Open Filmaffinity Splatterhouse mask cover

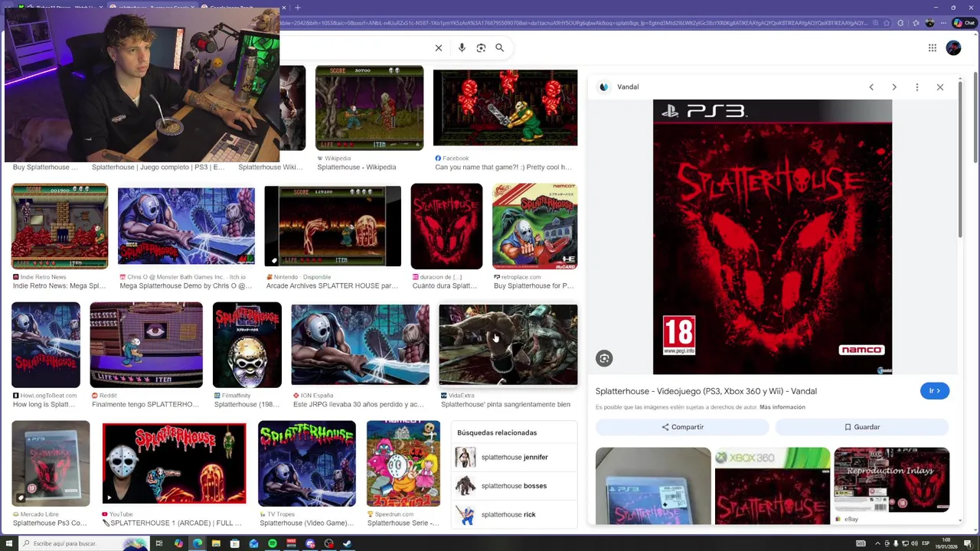point(247,345)
